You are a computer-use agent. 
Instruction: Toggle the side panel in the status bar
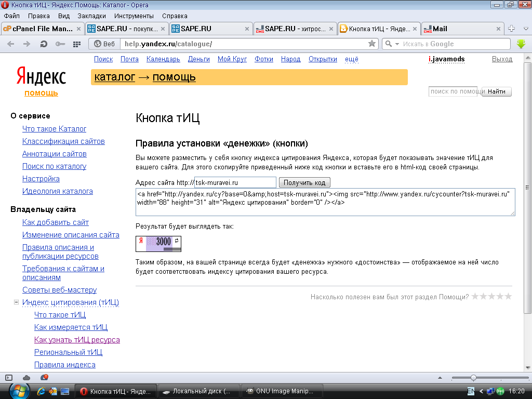[9, 377]
